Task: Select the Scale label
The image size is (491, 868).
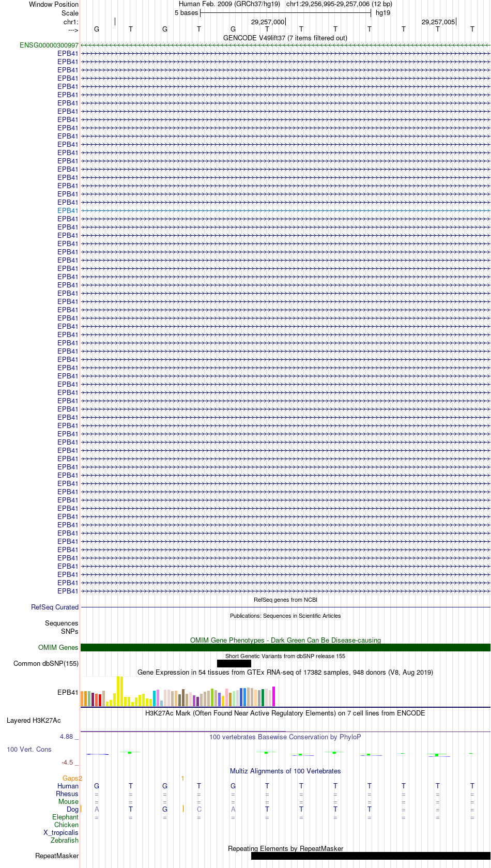Action: pyautogui.click(x=70, y=13)
